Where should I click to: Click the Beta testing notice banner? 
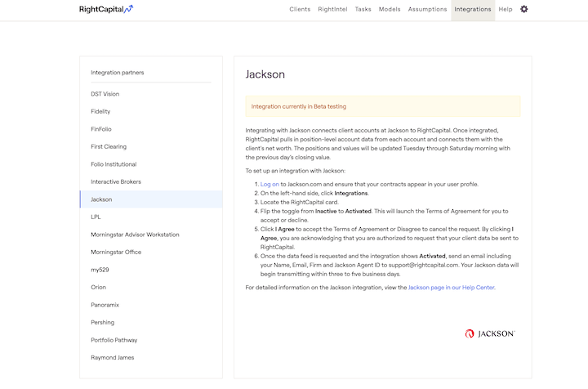click(383, 106)
